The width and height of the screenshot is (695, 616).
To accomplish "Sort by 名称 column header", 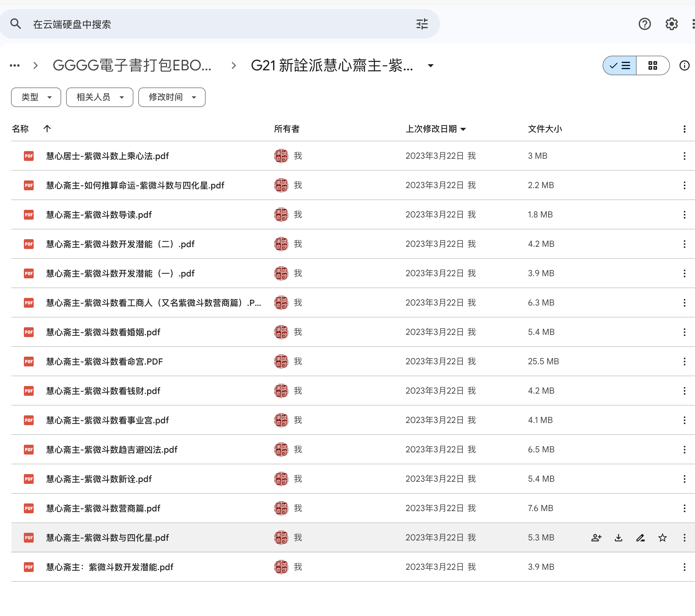I will click(x=20, y=129).
